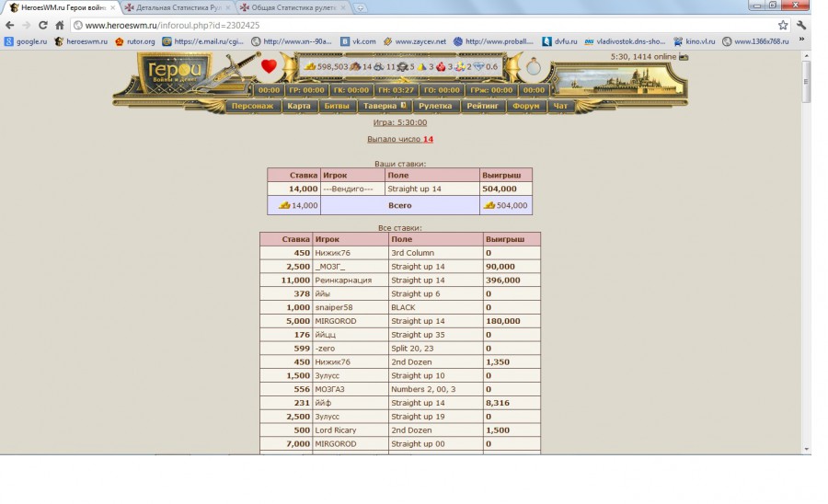Viewport: 828px width, 504px height.
Task: Click the ore resource icon
Action: (379, 66)
